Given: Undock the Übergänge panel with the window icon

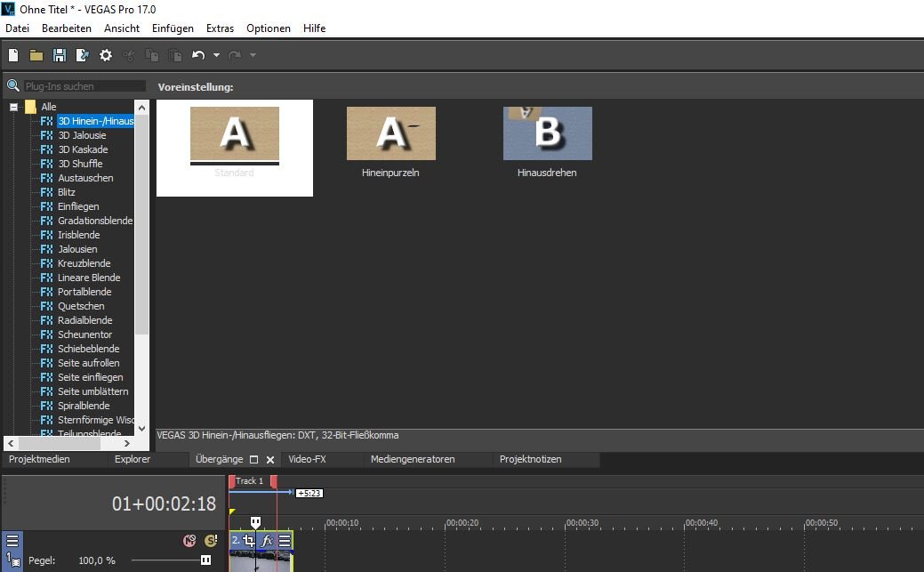Looking at the screenshot, I should 253,460.
